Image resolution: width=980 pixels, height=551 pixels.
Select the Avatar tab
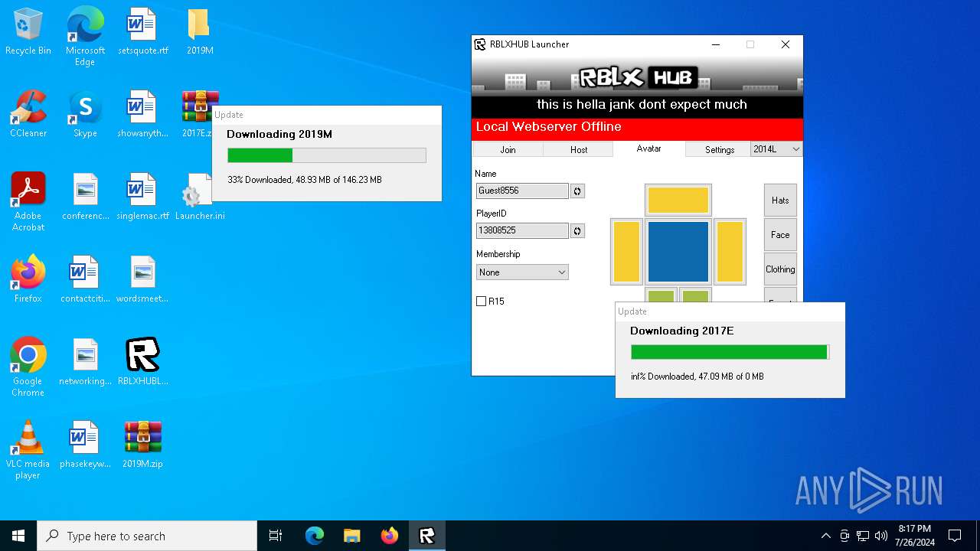coord(649,148)
